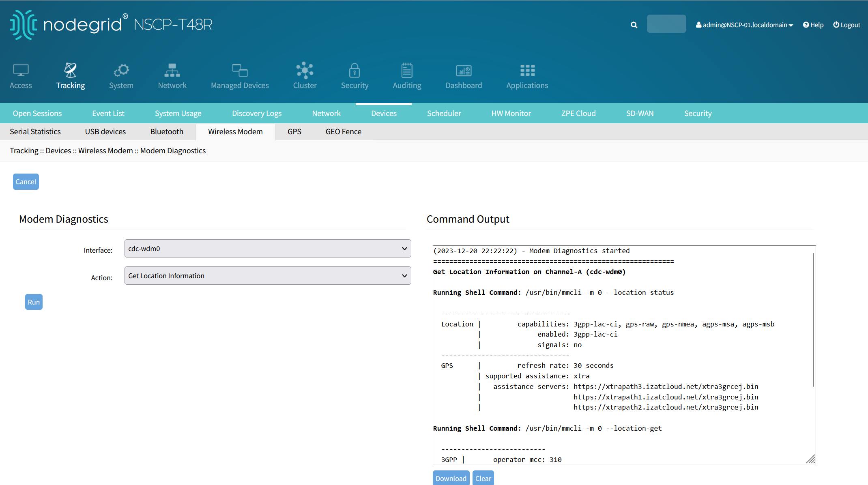Image resolution: width=868 pixels, height=485 pixels.
Task: Select the GEO Fence tab
Action: (344, 132)
